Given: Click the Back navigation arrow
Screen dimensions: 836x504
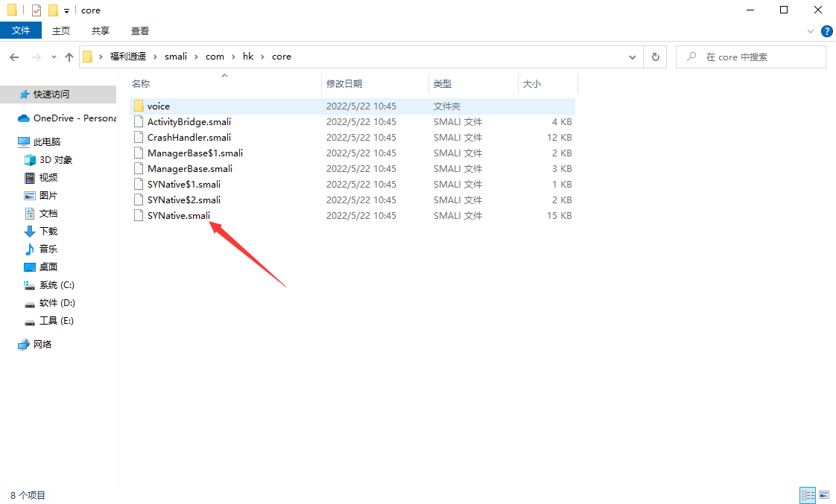Looking at the screenshot, I should [x=14, y=57].
